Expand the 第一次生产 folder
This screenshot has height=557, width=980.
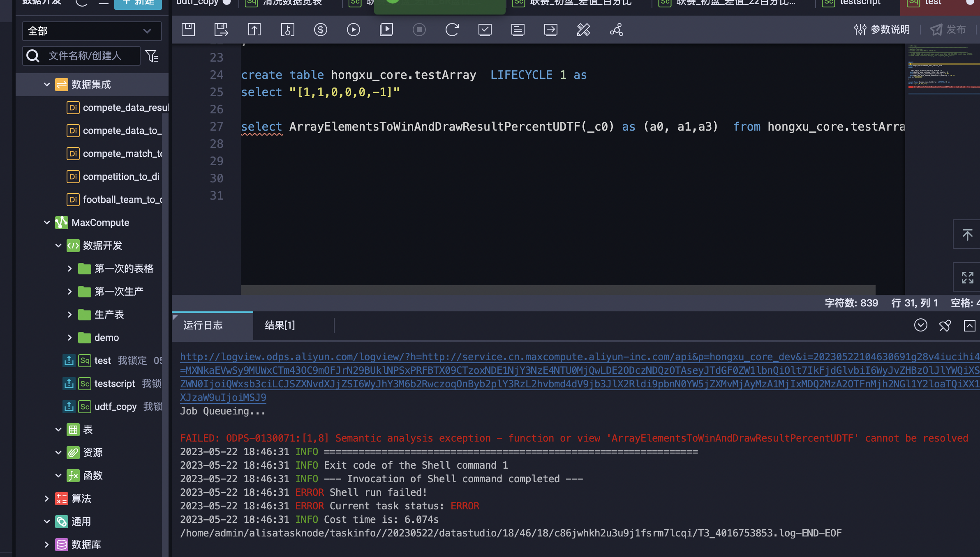point(70,292)
